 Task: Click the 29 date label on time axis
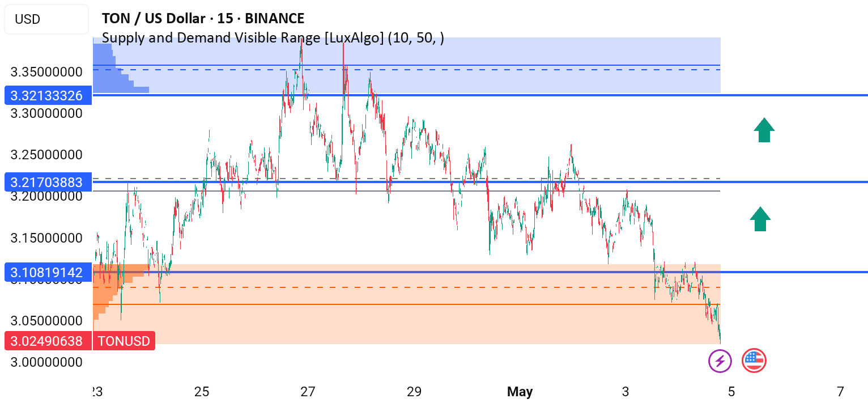click(x=414, y=392)
